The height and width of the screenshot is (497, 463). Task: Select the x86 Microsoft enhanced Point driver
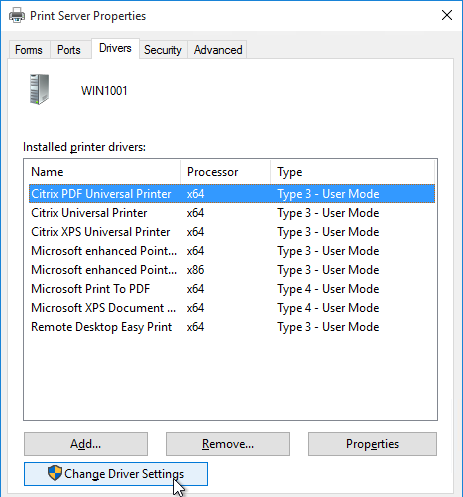click(x=232, y=270)
